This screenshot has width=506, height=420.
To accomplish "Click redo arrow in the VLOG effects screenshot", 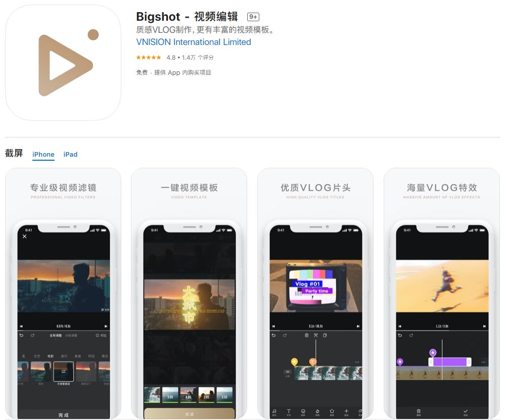I will coord(411,336).
